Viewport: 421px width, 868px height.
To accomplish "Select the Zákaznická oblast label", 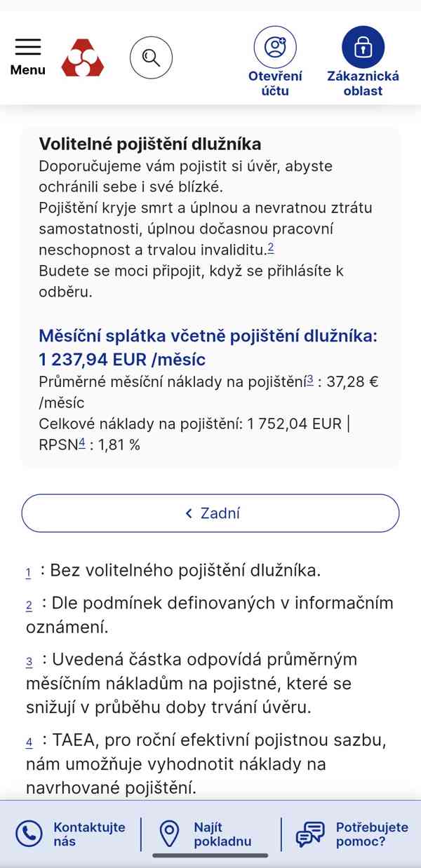I will [x=363, y=83].
